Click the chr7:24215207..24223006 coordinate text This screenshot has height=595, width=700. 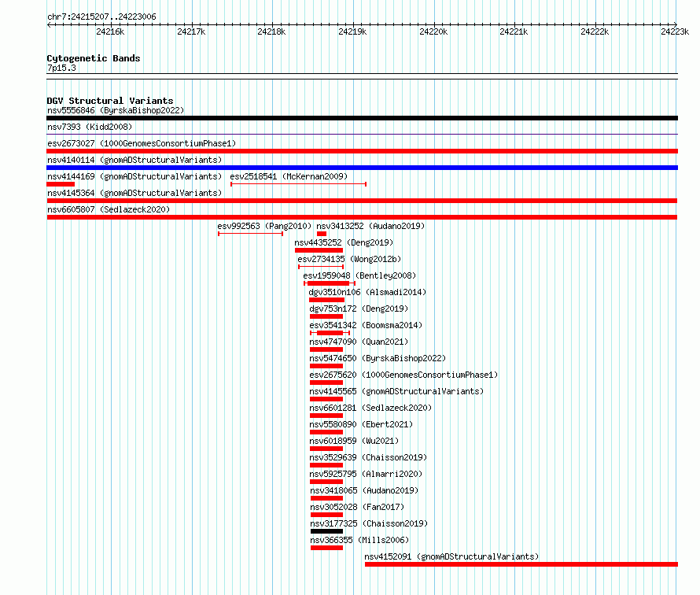[101, 17]
